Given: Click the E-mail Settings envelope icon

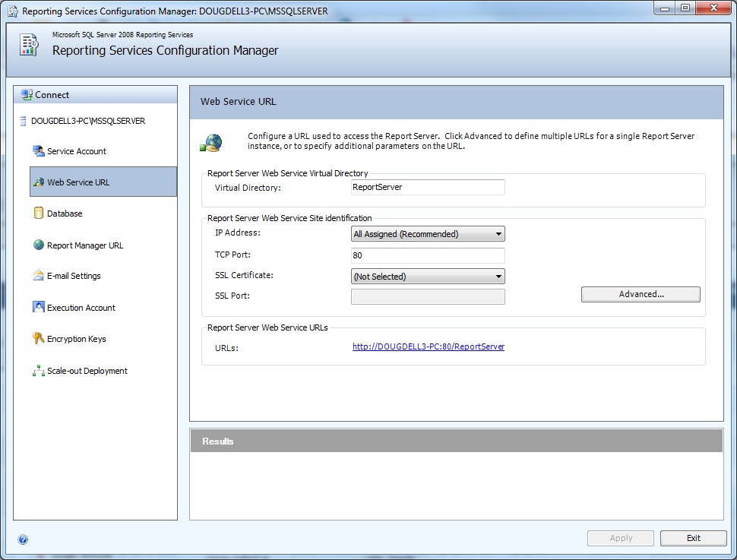Looking at the screenshot, I should coord(39,276).
